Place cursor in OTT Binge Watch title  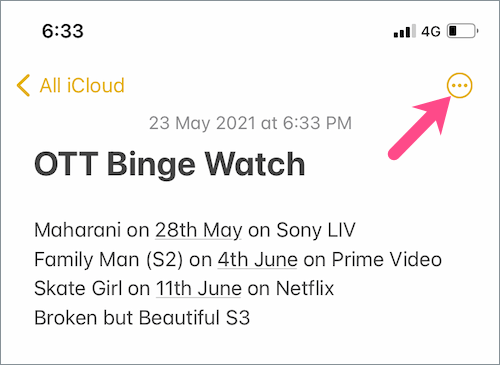click(170, 164)
